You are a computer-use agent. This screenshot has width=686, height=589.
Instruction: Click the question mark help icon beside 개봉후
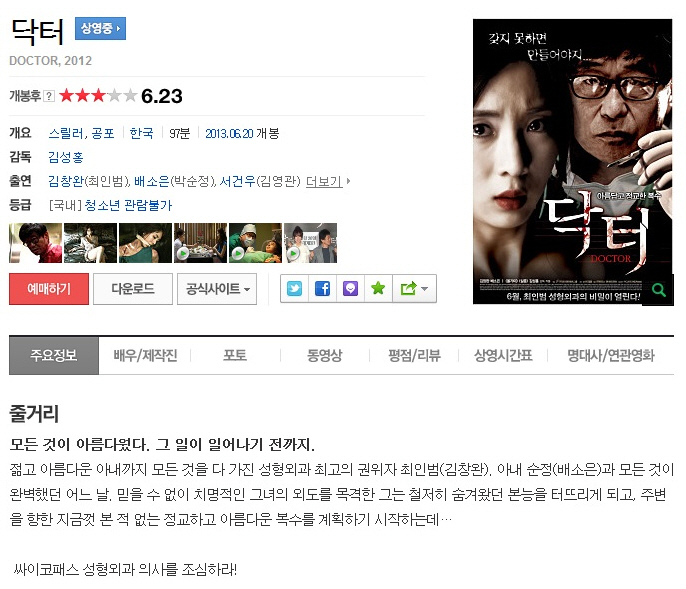[x=49, y=96]
